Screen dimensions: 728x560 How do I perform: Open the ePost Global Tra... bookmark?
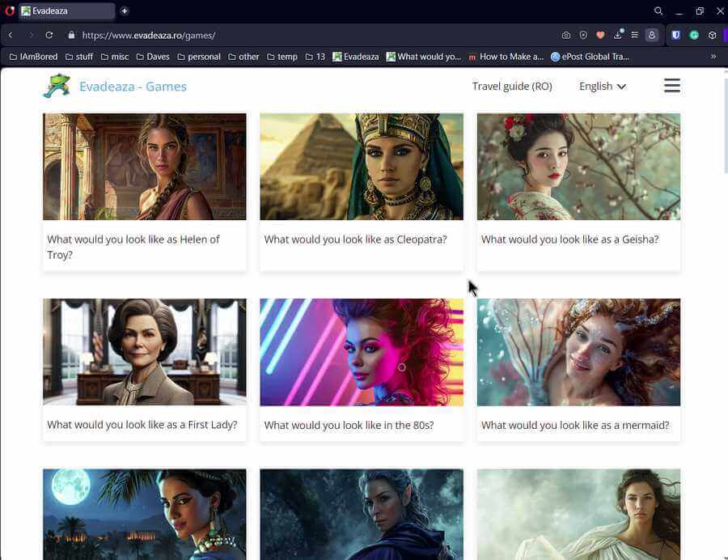pos(590,57)
